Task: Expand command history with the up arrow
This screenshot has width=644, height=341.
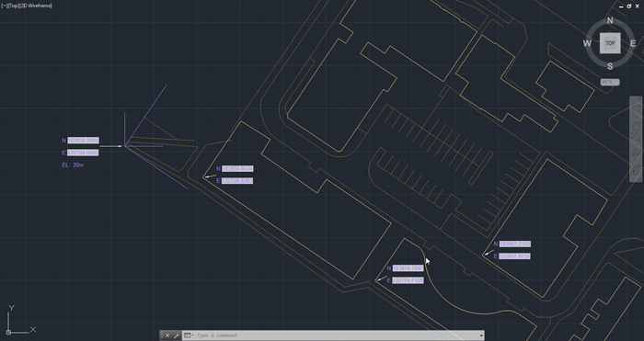Action: tap(481, 335)
